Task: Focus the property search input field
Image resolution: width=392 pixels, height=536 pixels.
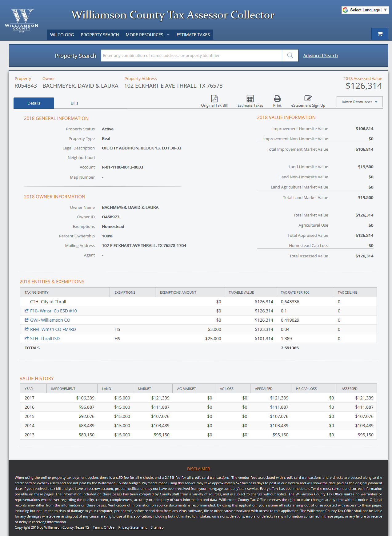Action: (191, 56)
